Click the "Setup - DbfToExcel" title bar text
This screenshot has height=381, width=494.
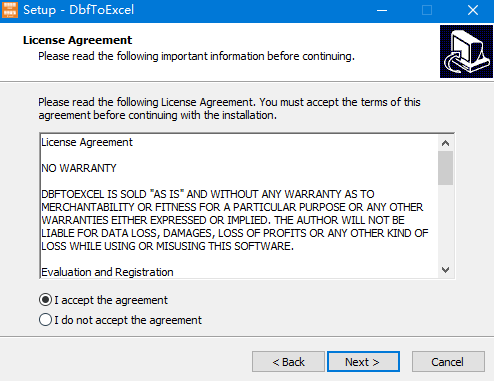pos(78,10)
